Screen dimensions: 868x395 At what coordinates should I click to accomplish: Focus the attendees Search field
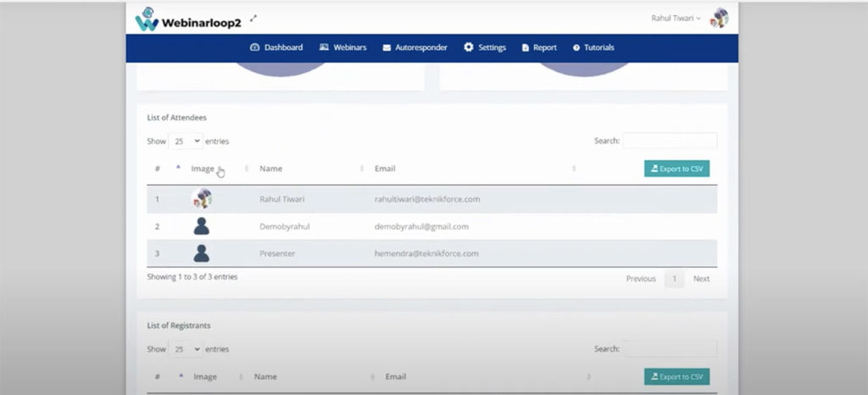(x=670, y=141)
